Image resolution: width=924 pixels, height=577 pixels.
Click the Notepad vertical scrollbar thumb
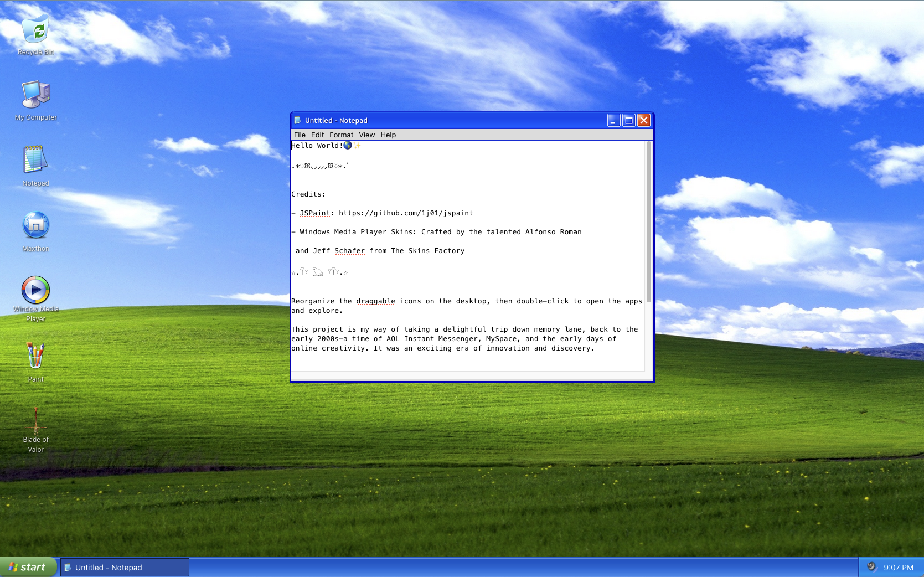[x=649, y=221]
